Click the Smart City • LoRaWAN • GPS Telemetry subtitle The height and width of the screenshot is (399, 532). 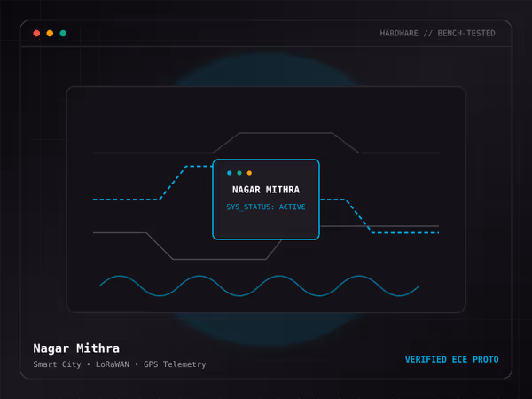120,364
